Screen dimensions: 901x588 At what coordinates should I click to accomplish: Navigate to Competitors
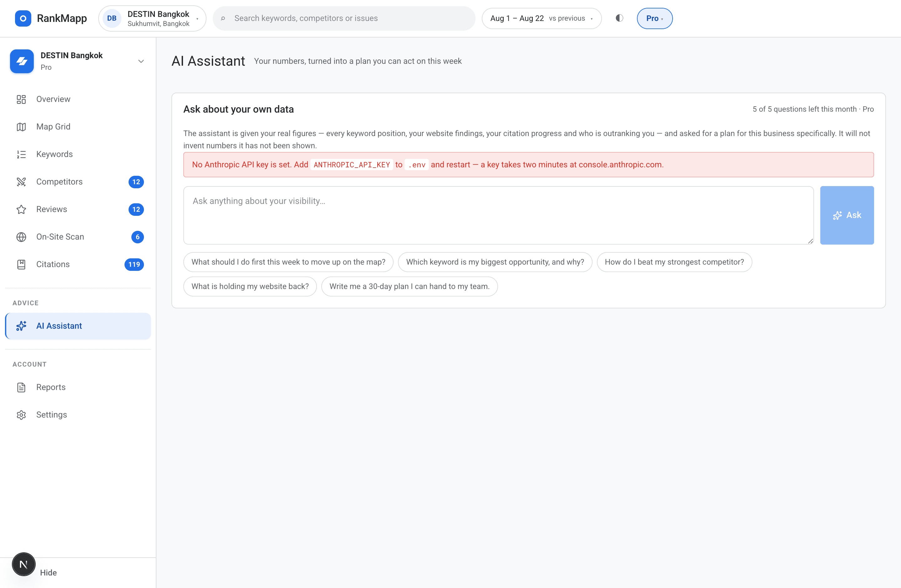(x=78, y=182)
